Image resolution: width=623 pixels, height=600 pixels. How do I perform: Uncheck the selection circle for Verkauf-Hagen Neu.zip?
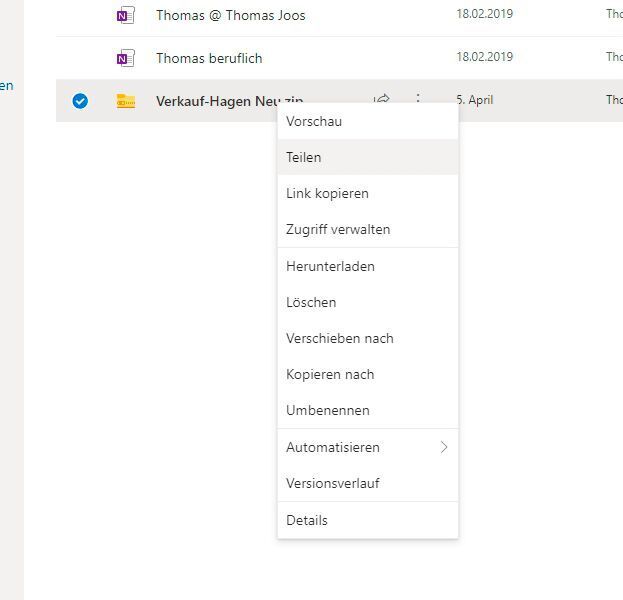pyautogui.click(x=80, y=101)
